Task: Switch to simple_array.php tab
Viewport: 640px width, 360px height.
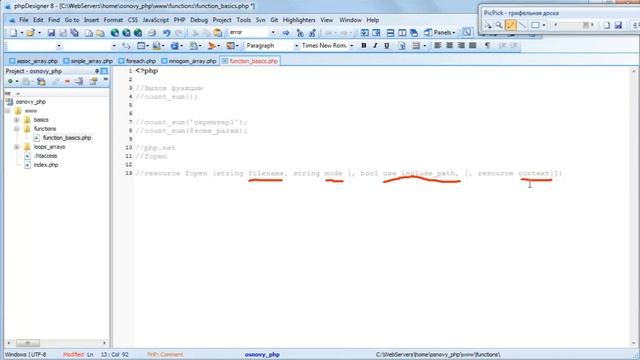Action: coord(88,61)
